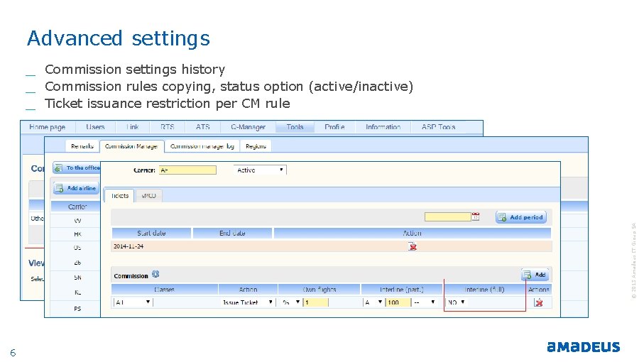Delete the commission rule via Actions icon
The width and height of the screenshot is (644, 362).
pos(538,302)
